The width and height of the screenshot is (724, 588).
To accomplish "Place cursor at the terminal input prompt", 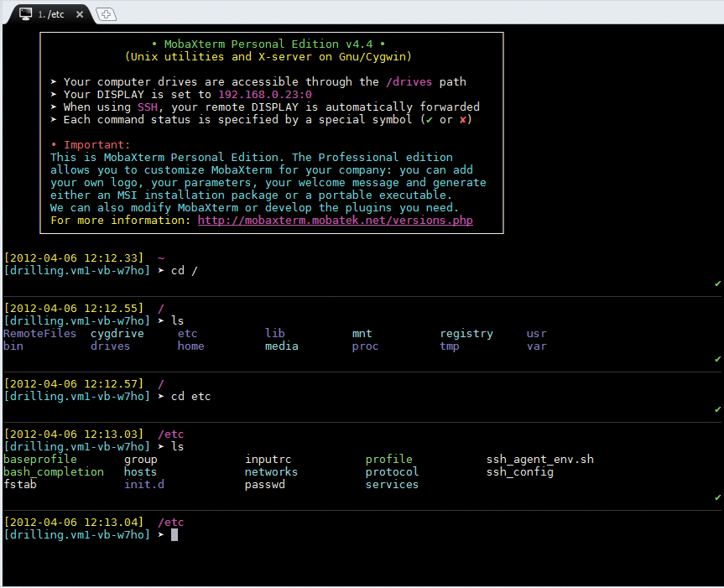I will [x=176, y=534].
